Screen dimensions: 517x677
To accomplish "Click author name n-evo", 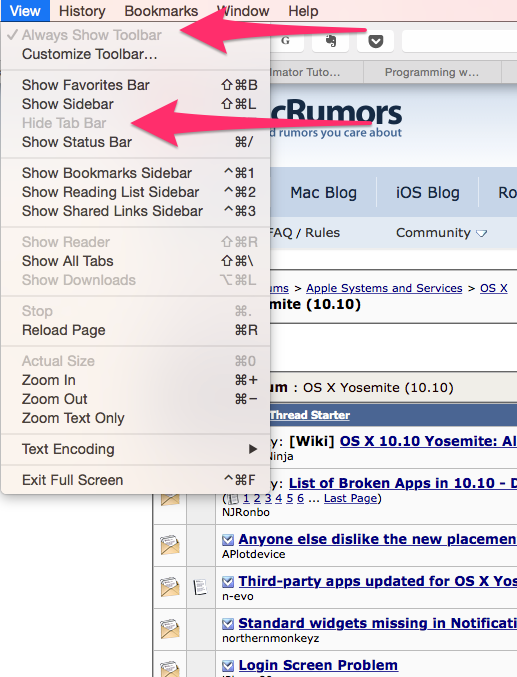I will [x=238, y=597].
